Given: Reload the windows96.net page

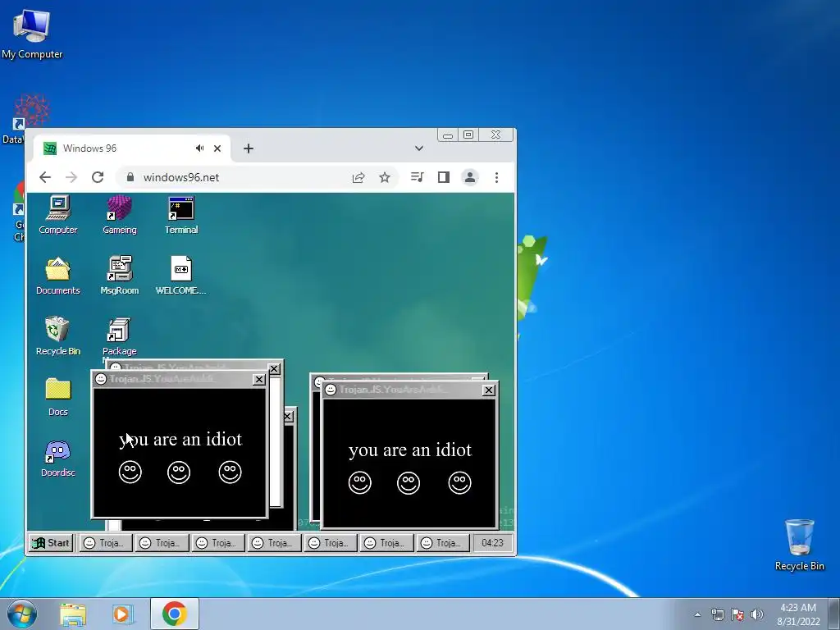Looking at the screenshot, I should click(98, 177).
